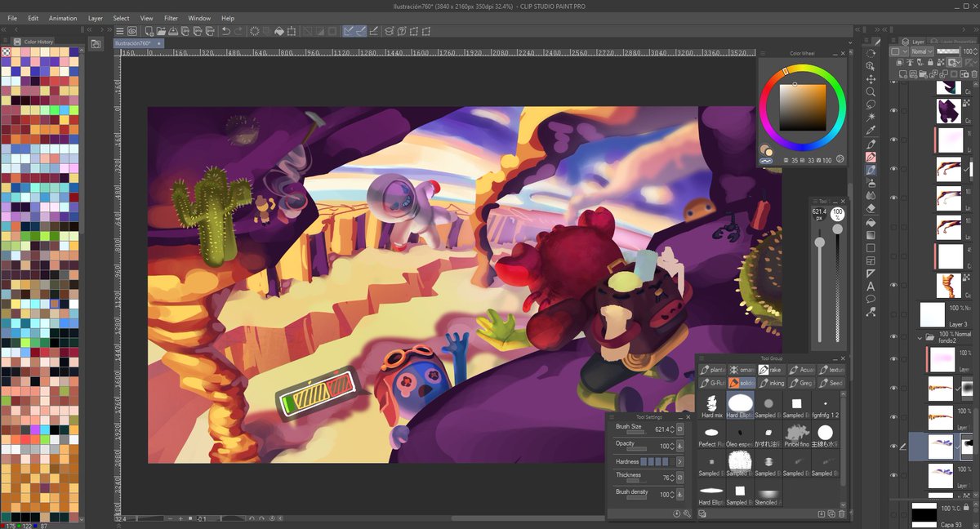
Task: Open the Filter menu
Action: point(171,18)
